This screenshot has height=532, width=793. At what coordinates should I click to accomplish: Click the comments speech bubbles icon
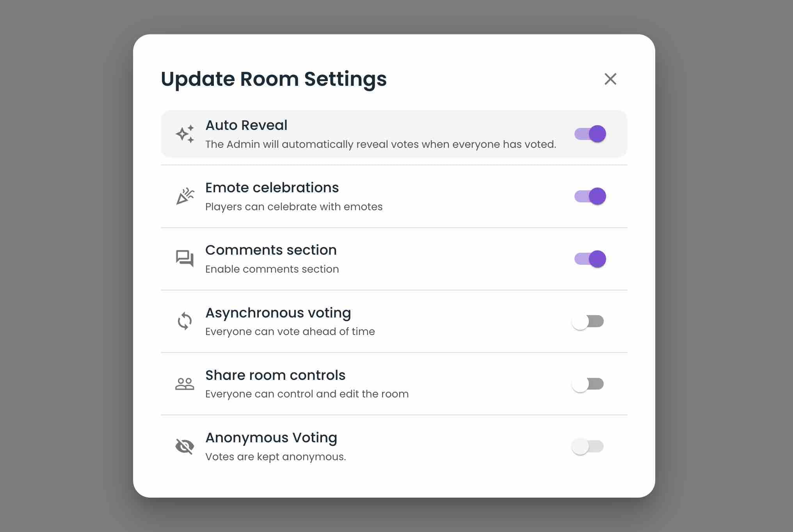[x=185, y=259]
